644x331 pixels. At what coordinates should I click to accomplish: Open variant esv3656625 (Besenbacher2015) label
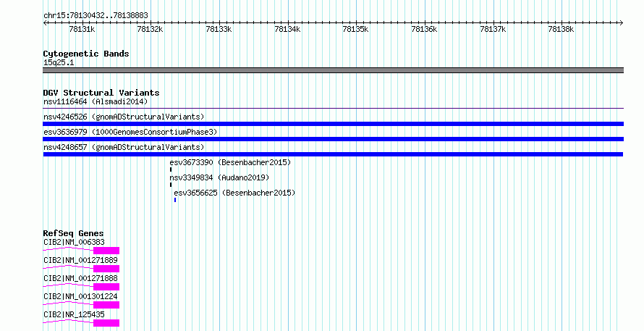[234, 193]
